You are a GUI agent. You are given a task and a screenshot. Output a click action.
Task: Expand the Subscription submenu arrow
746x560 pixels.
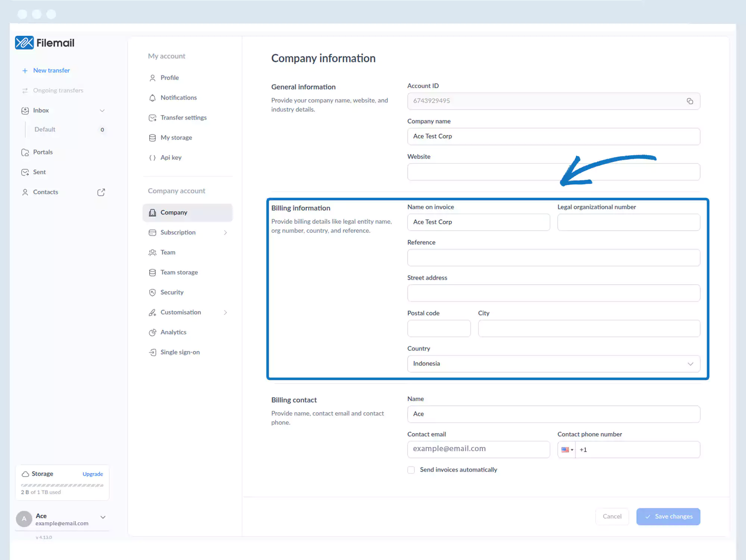tap(225, 232)
